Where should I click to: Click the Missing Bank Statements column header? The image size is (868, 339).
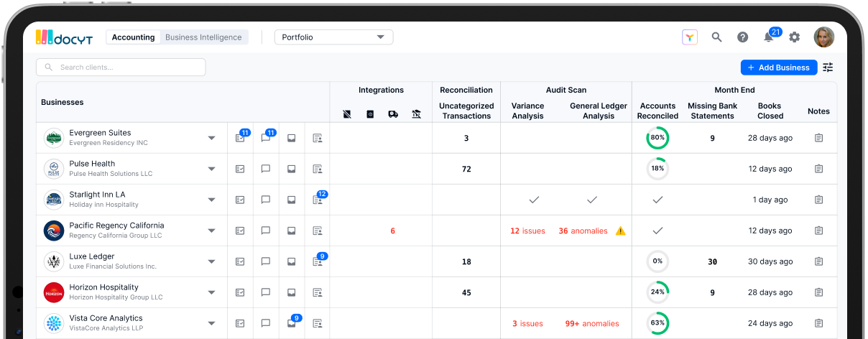point(712,111)
